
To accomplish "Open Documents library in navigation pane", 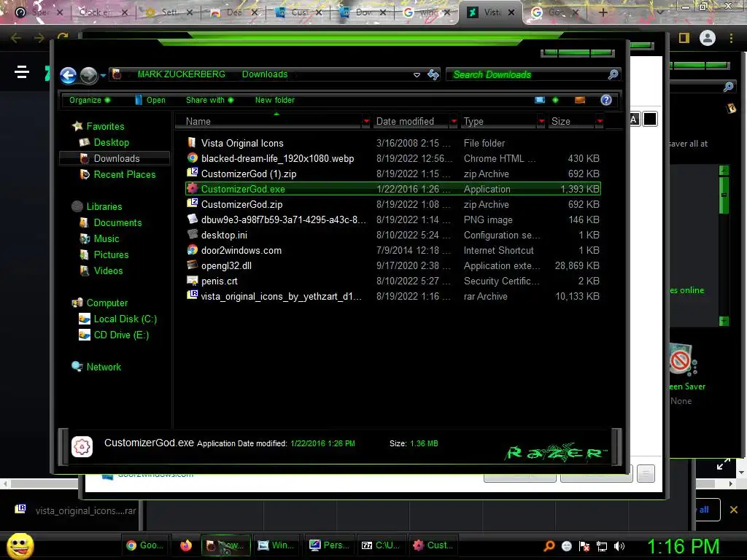I will [117, 223].
